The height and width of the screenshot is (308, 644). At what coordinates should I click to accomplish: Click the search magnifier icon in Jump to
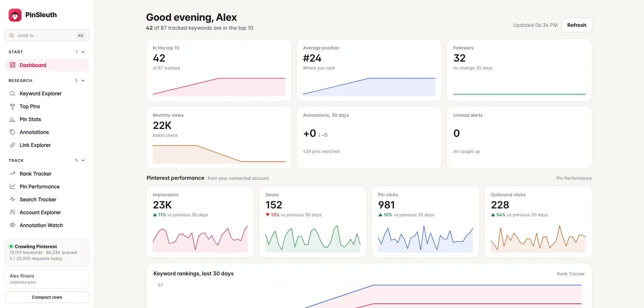tap(12, 35)
